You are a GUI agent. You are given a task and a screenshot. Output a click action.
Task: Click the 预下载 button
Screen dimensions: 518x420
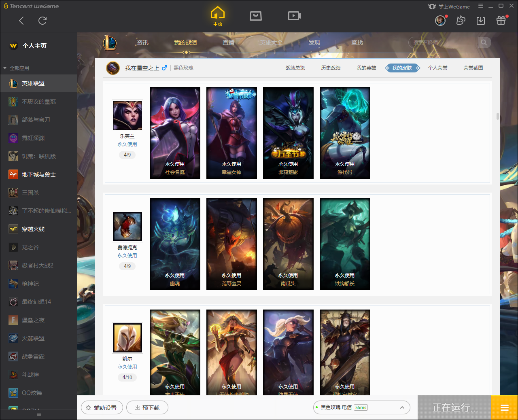coord(147,407)
